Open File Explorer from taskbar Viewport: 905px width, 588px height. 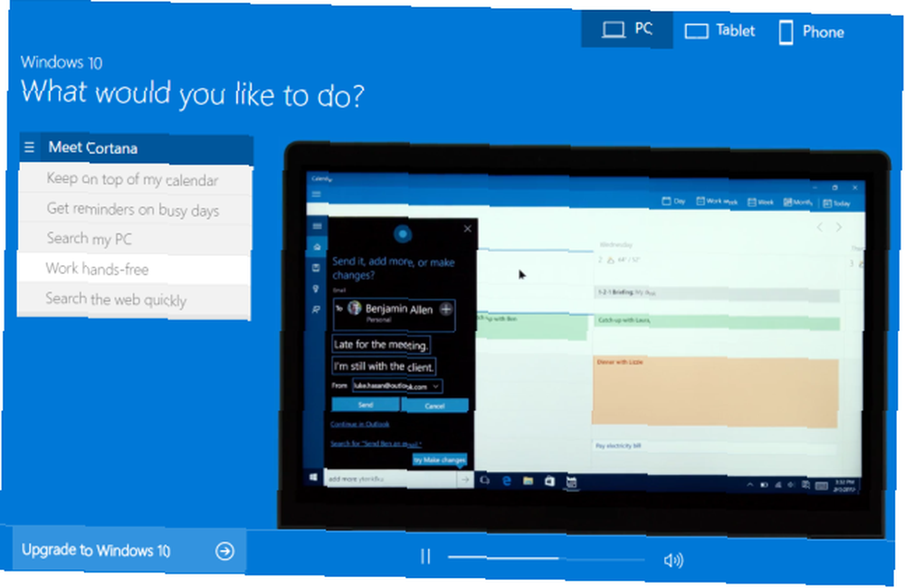point(528,480)
